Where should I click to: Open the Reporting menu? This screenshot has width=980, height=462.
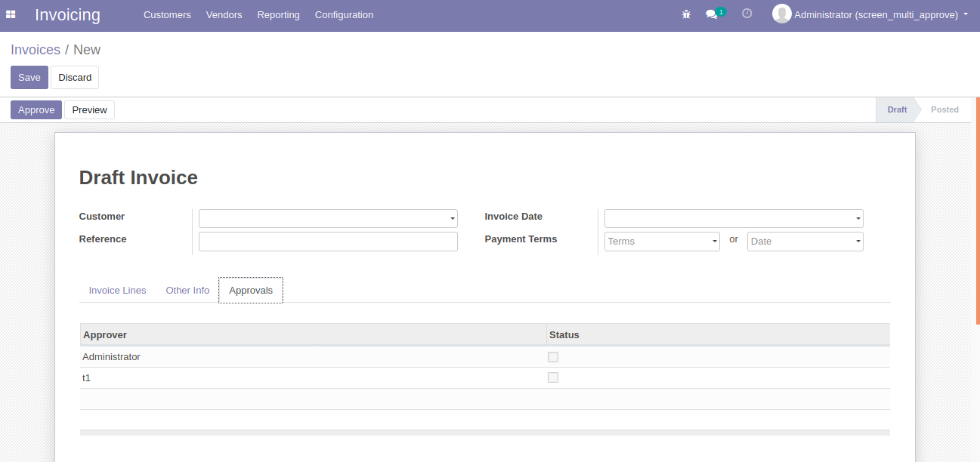[x=278, y=14]
